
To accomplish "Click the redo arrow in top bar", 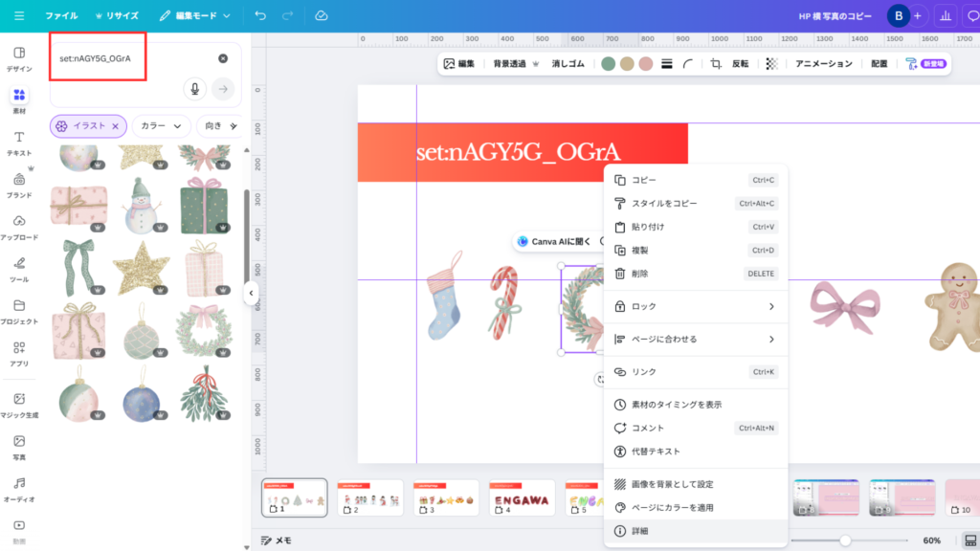I will click(x=288, y=15).
